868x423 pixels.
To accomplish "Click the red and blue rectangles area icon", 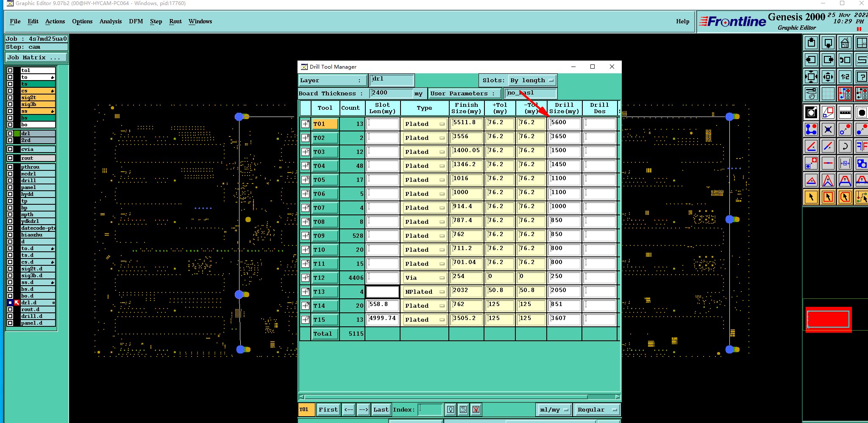I will click(x=828, y=112).
